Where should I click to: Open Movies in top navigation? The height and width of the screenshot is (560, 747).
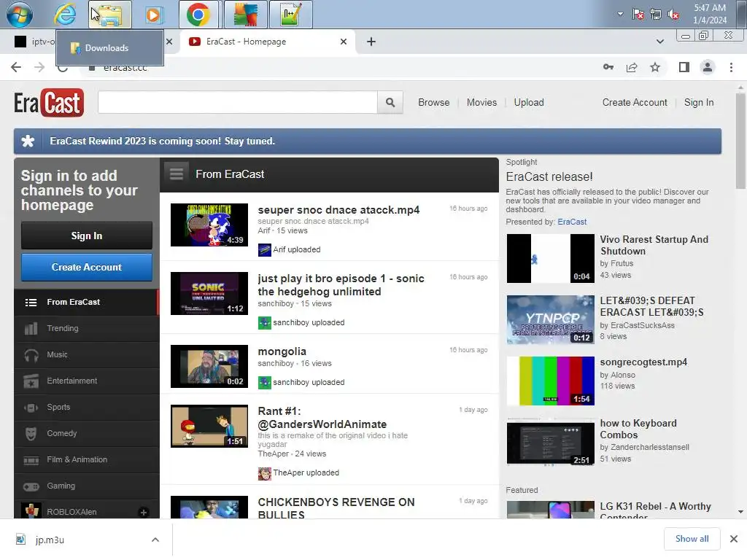coord(481,102)
